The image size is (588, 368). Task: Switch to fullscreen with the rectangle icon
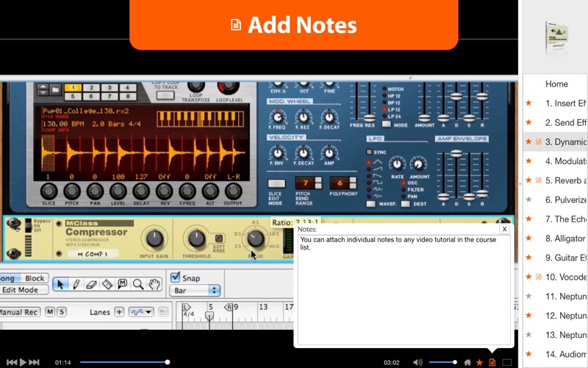point(506,362)
